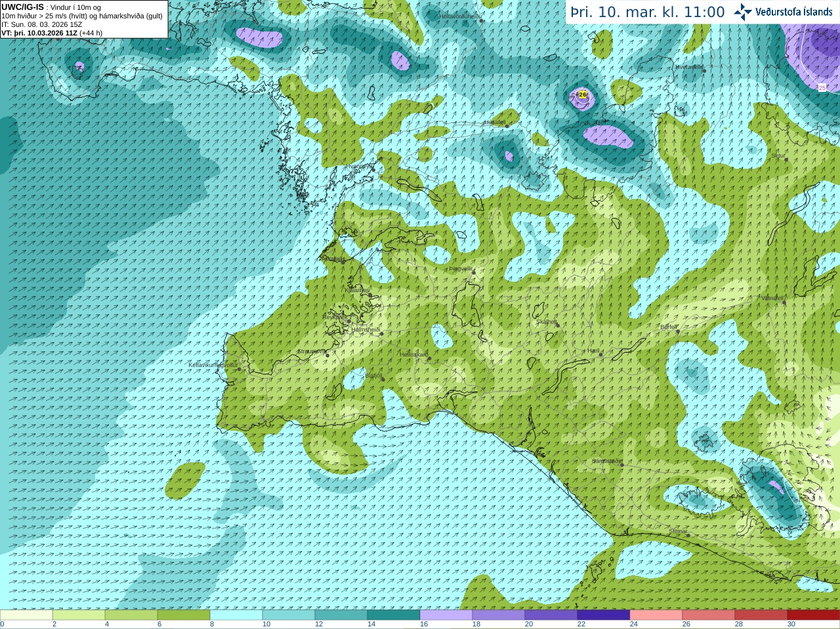Select the Hvanneyri station marker
This screenshot has width=840, height=629.
[373, 169]
